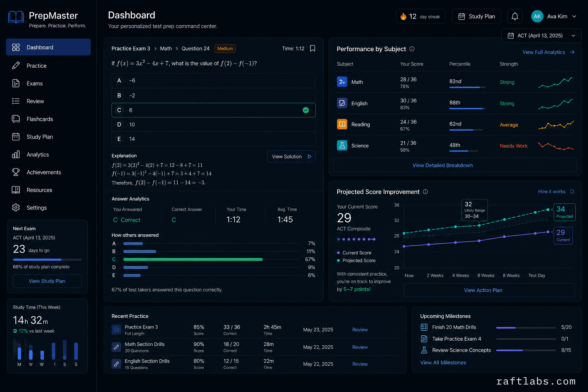Click the 12 day streak badge
This screenshot has height=392, width=588.
click(x=420, y=16)
